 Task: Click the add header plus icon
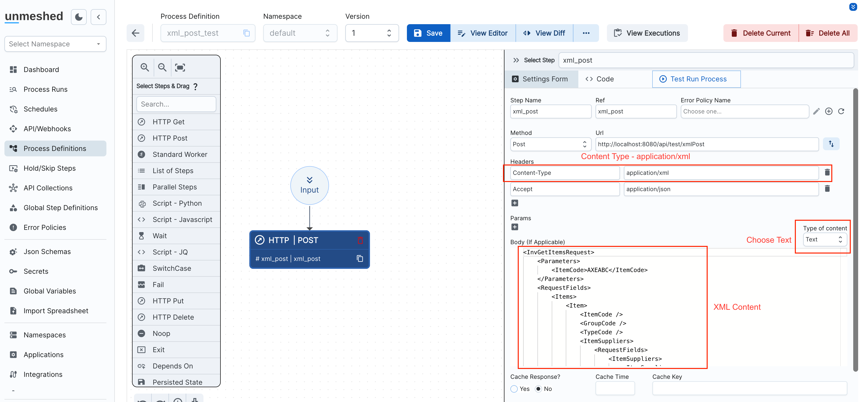coord(515,203)
